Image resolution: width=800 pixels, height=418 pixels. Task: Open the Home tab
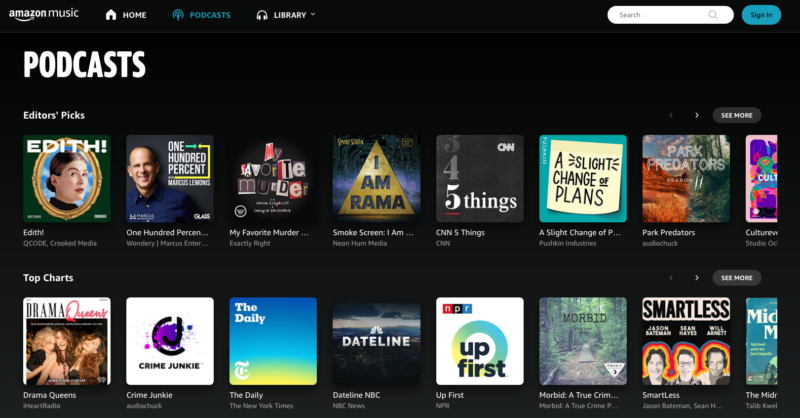[x=126, y=15]
